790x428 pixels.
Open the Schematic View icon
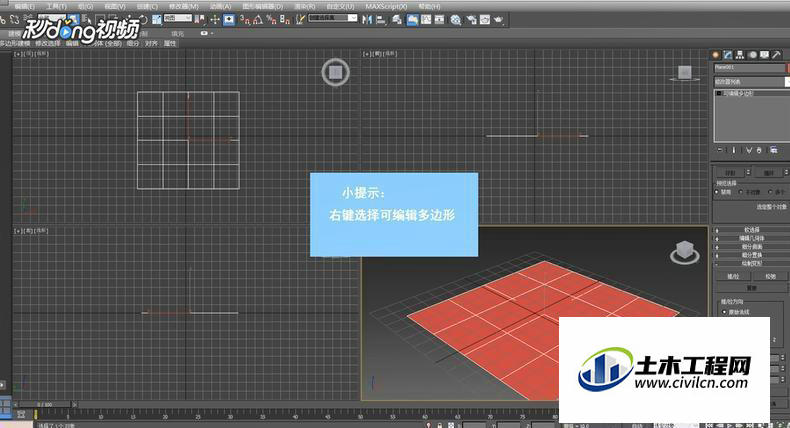(x=439, y=20)
